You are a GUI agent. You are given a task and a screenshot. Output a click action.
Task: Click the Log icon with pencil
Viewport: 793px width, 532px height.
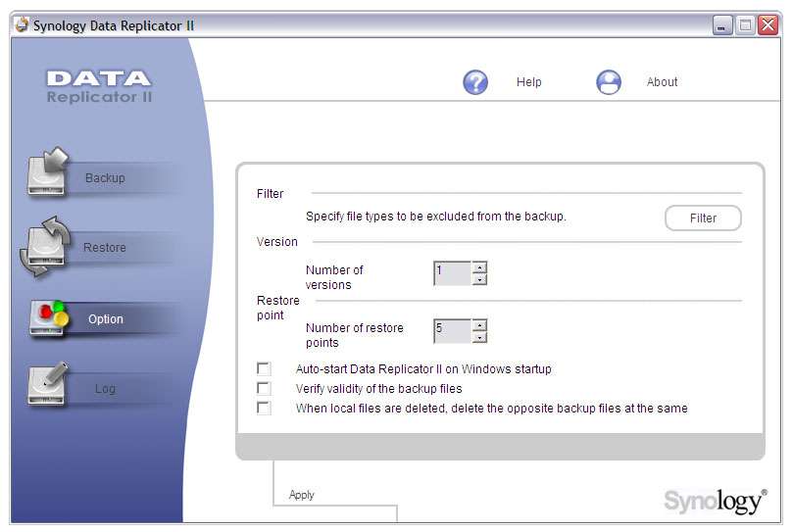coord(47,383)
